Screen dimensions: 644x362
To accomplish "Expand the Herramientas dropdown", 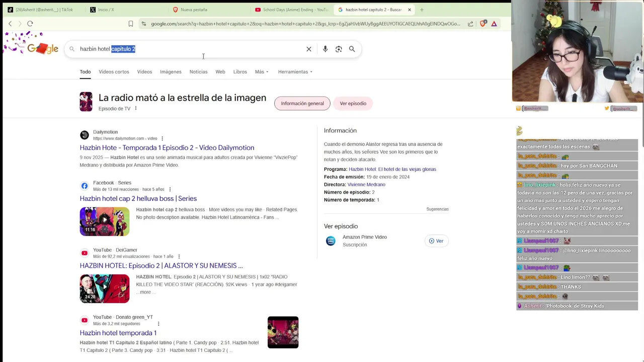I will point(295,72).
